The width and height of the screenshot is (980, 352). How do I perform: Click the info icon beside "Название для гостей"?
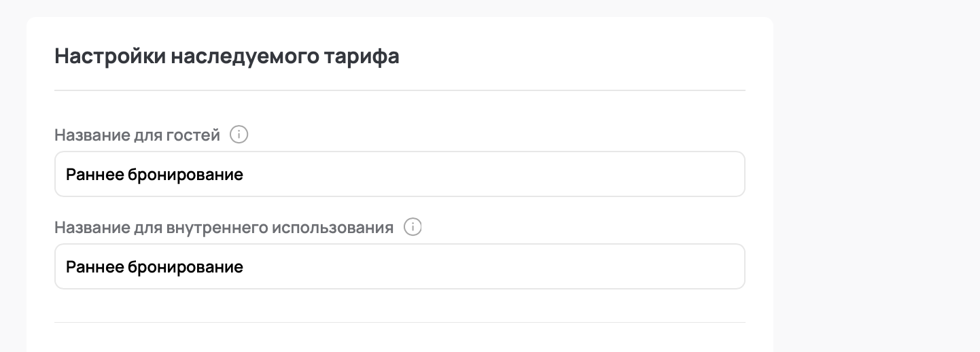[x=239, y=135]
